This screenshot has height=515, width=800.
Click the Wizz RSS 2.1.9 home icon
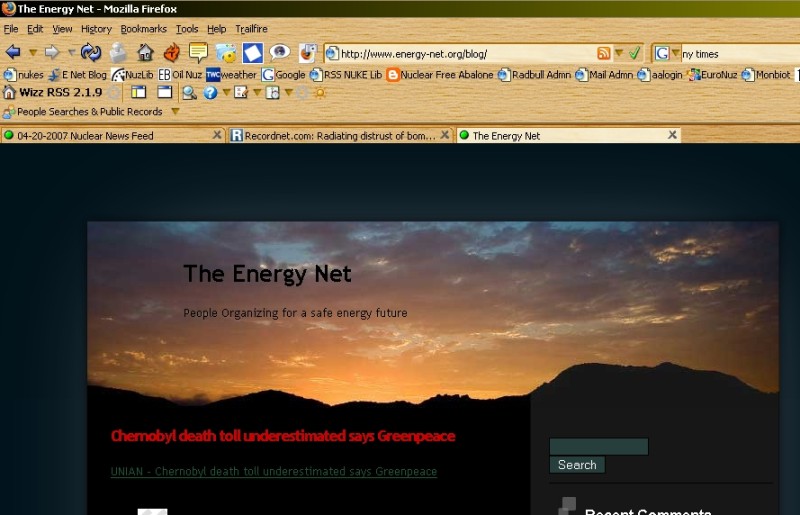coord(9,92)
